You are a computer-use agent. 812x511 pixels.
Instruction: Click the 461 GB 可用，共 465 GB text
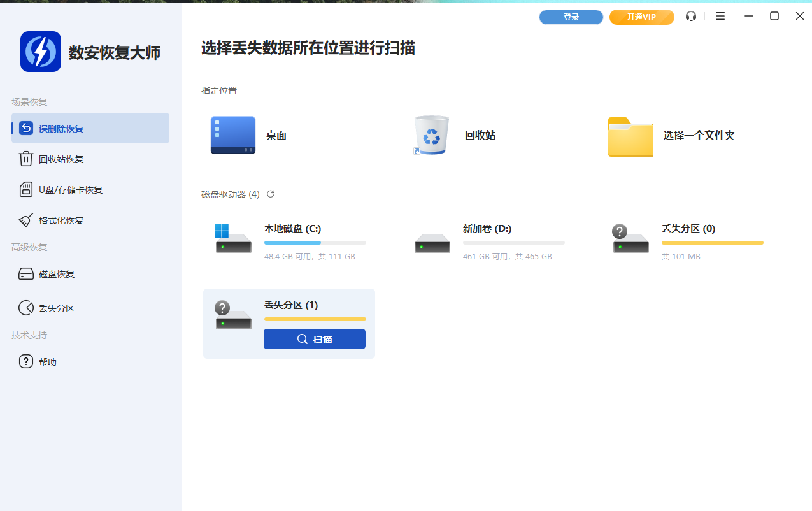point(508,256)
